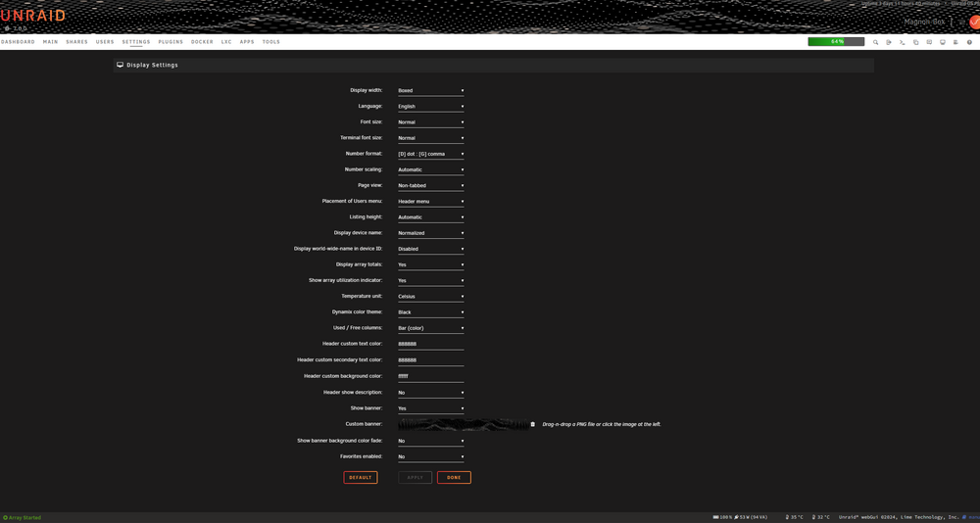The image size is (980, 523).
Task: Open the system log list icon
Action: click(955, 42)
